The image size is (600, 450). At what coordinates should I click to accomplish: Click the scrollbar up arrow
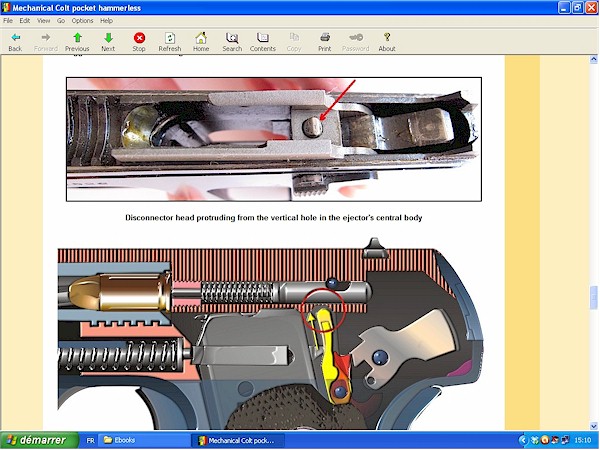(593, 59)
